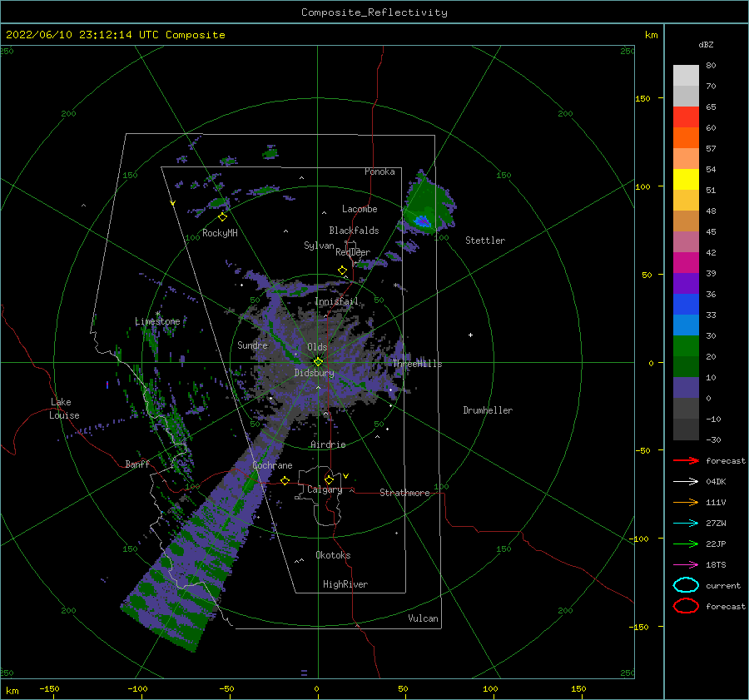Click the dBZ legend heading

coord(706,44)
